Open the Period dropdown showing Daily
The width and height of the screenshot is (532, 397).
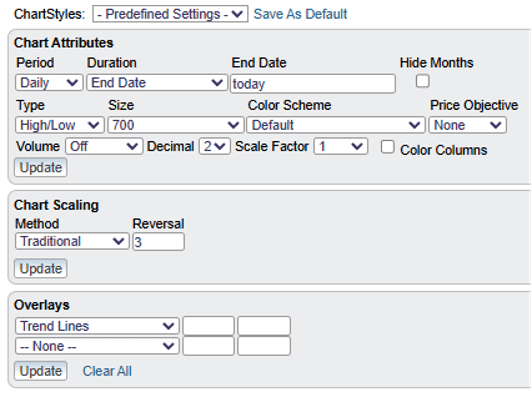click(x=49, y=83)
